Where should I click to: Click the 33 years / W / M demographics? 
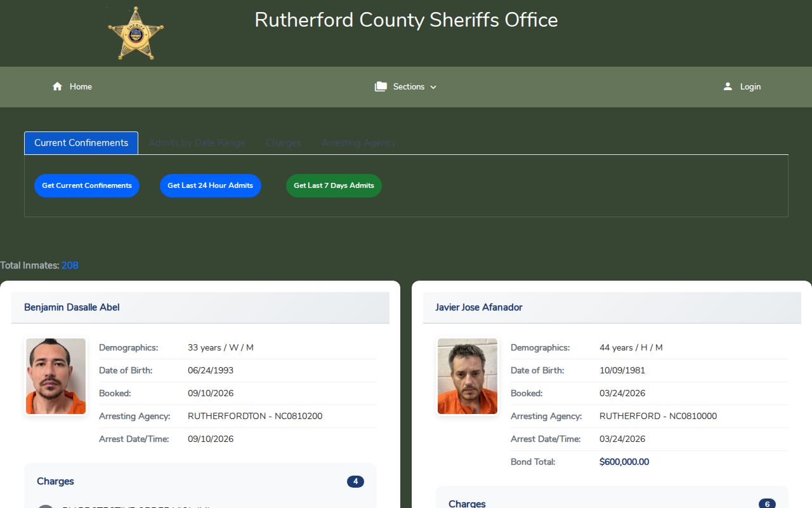click(x=221, y=347)
